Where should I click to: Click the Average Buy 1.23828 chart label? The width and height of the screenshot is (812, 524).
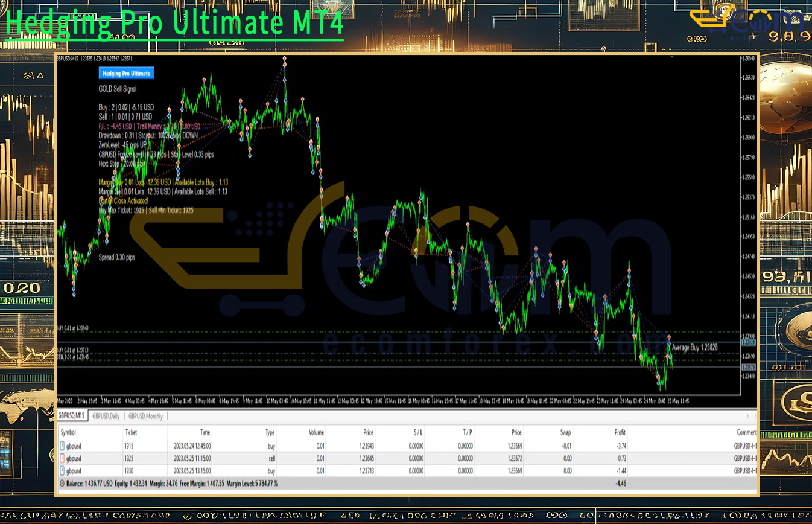[694, 347]
